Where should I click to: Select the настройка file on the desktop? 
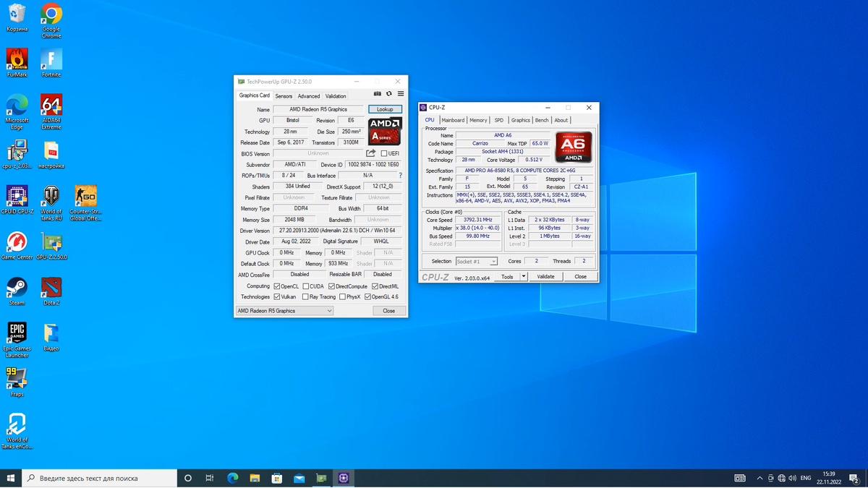point(51,154)
